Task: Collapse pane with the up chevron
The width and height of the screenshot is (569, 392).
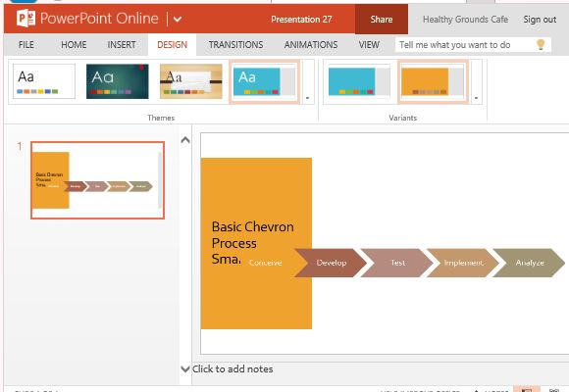Action: (185, 140)
